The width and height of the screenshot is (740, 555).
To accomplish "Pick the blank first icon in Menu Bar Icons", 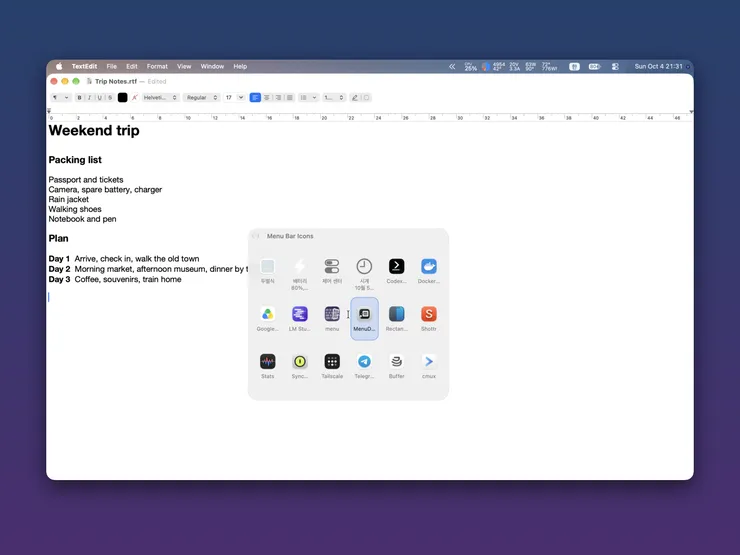I will click(268, 267).
